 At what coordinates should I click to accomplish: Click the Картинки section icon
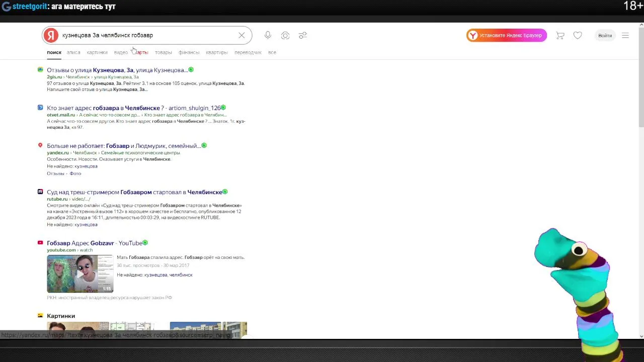click(x=40, y=315)
